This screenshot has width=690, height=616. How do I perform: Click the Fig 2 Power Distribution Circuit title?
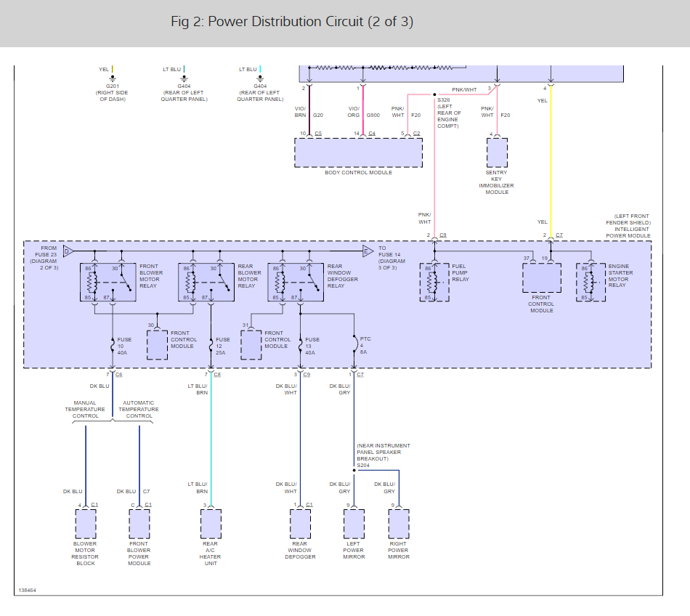coord(292,22)
